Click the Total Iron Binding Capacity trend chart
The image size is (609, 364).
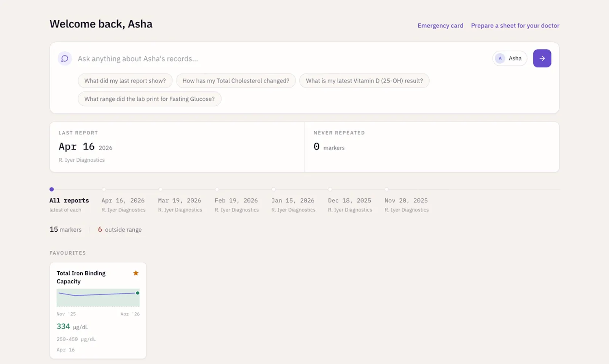[x=98, y=297]
